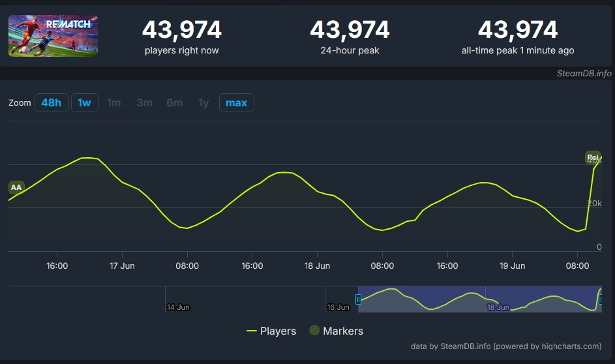
Task: Toggle the Players series in legend
Action: pyautogui.click(x=271, y=331)
